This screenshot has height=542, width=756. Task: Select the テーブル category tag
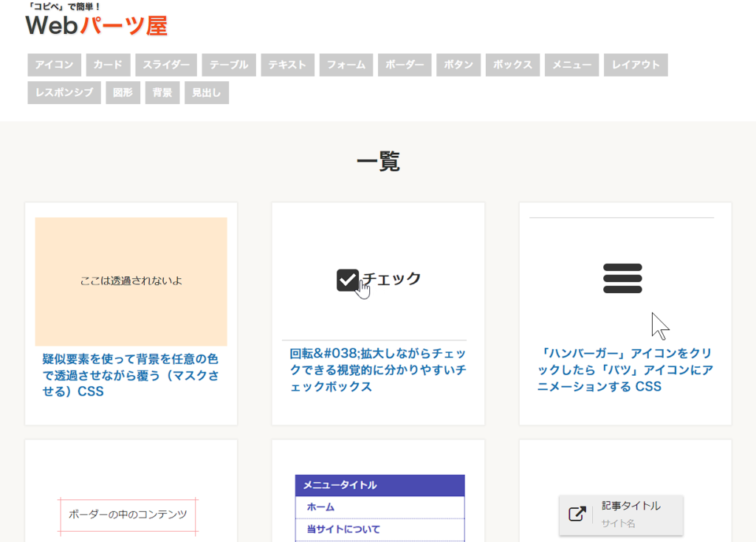229,64
